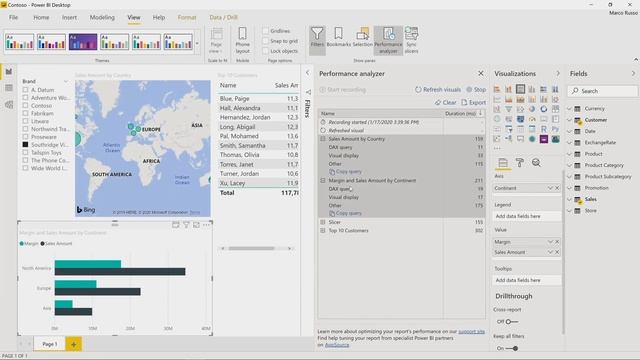Viewport: 640px width, 360px height.
Task: Expand the Themes gallery dropdown
Action: click(197, 43)
